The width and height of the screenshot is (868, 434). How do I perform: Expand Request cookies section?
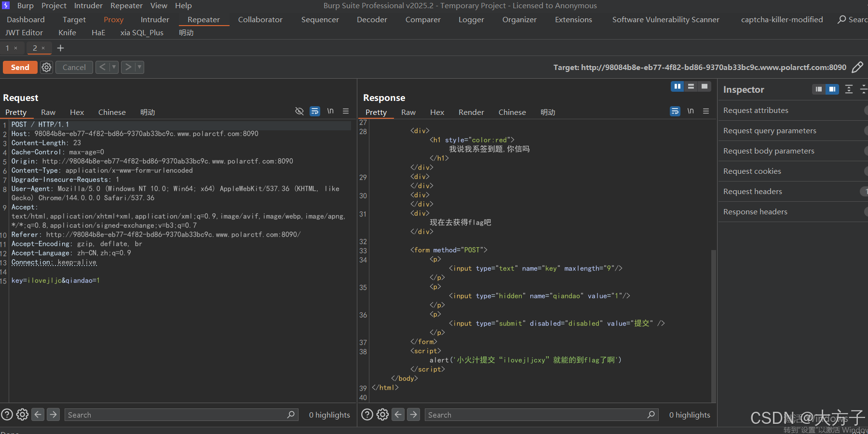click(793, 171)
